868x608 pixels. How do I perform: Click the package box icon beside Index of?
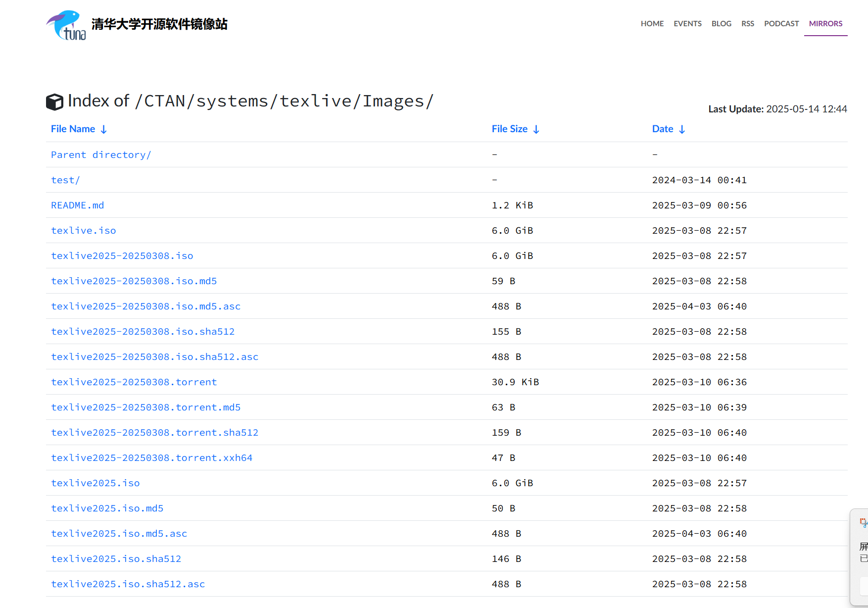[54, 102]
